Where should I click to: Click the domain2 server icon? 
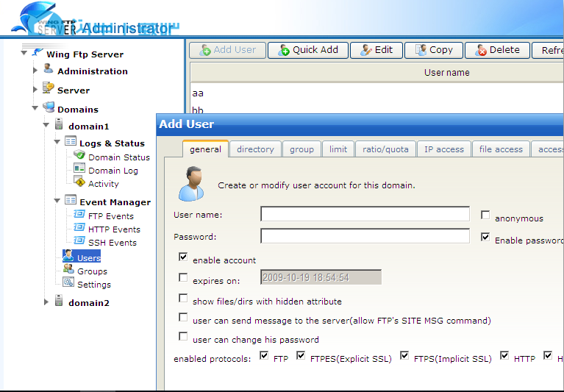point(59,300)
